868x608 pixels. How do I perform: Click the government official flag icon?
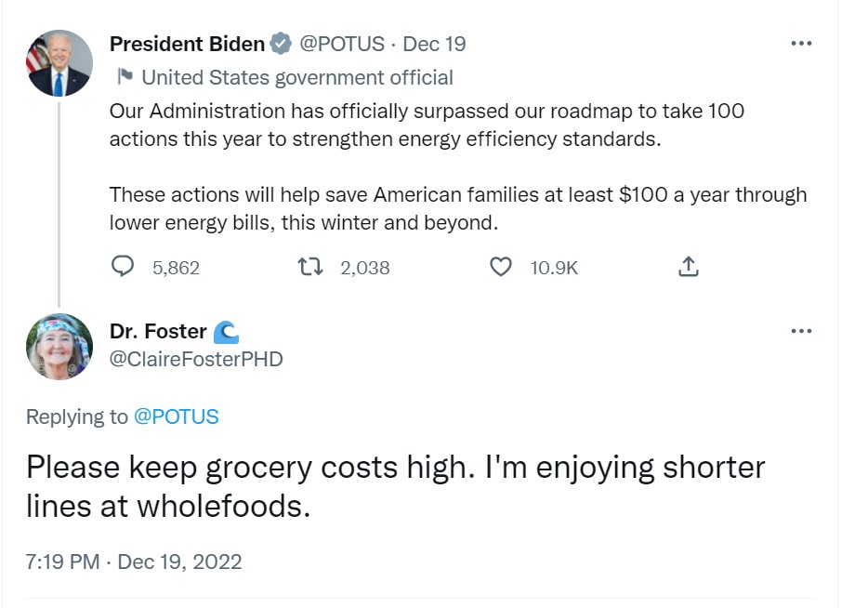click(x=124, y=77)
